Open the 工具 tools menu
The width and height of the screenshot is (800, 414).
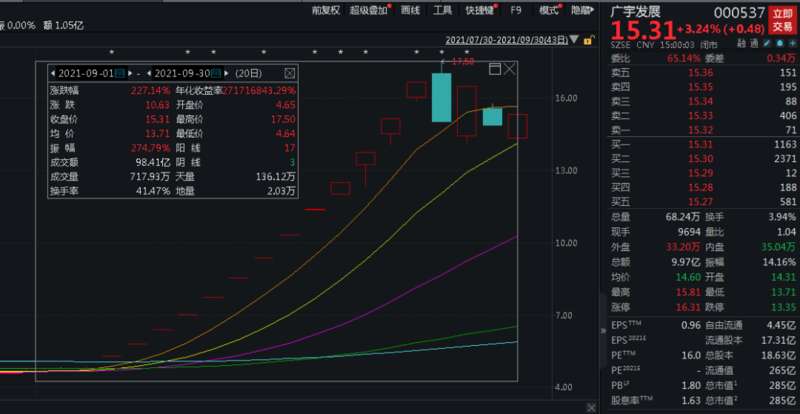[442, 10]
